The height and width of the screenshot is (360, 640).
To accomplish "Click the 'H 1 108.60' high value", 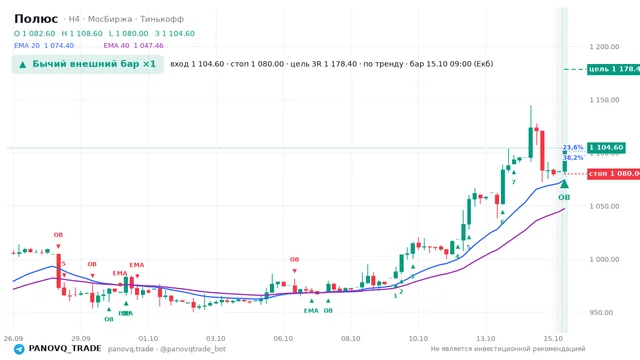I will click(82, 33).
